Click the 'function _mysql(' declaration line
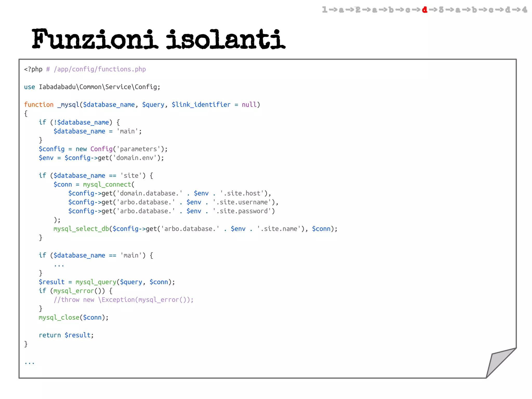The width and height of the screenshot is (532, 399). (x=142, y=105)
